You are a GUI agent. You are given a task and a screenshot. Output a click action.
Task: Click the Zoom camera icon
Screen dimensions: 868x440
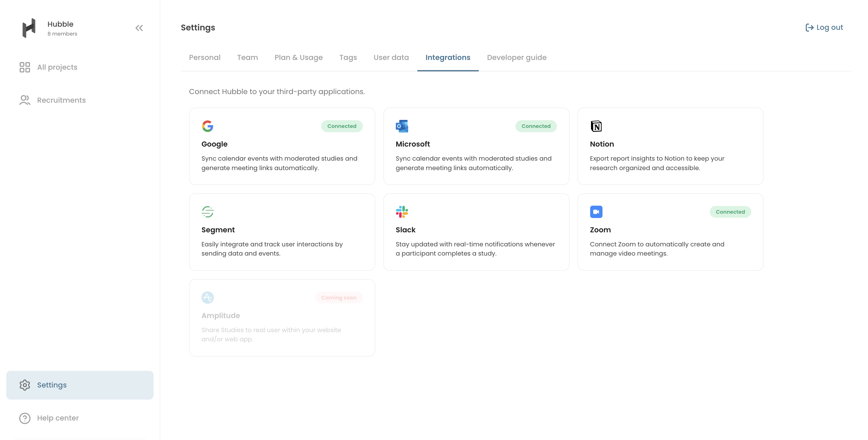tap(596, 212)
